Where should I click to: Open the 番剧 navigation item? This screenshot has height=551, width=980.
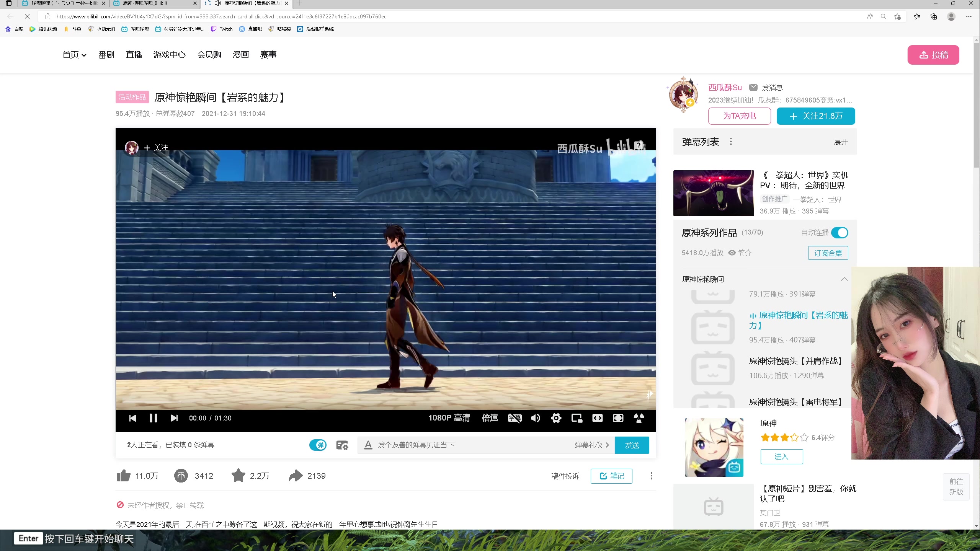coord(106,55)
